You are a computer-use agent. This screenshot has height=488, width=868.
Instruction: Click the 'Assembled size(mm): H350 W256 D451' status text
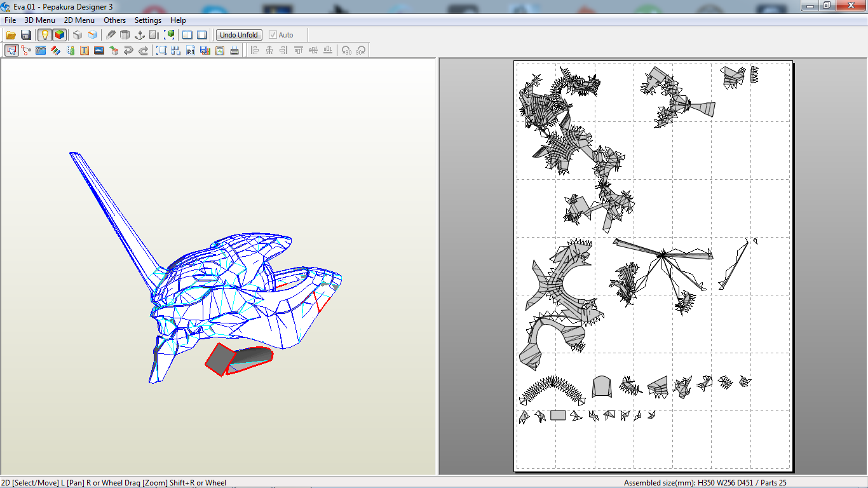point(689,483)
